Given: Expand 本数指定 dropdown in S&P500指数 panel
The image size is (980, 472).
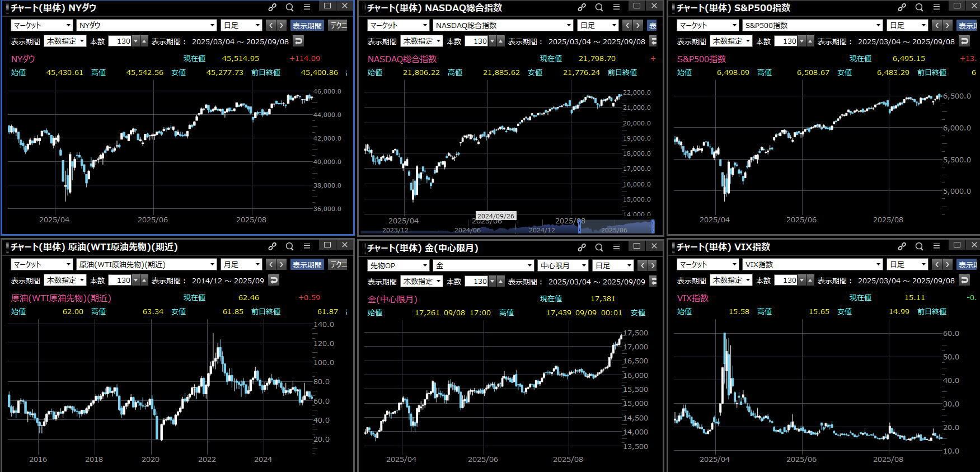Looking at the screenshot, I should tap(731, 41).
